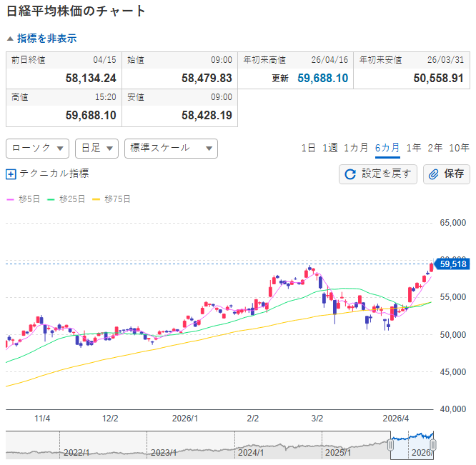
Task: Click the highlighted window in range navigator
Action: (412, 445)
